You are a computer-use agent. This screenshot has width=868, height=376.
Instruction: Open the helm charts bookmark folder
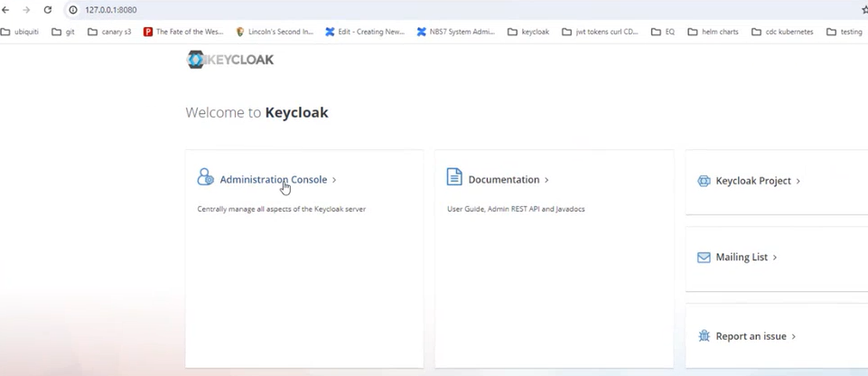pyautogui.click(x=713, y=33)
